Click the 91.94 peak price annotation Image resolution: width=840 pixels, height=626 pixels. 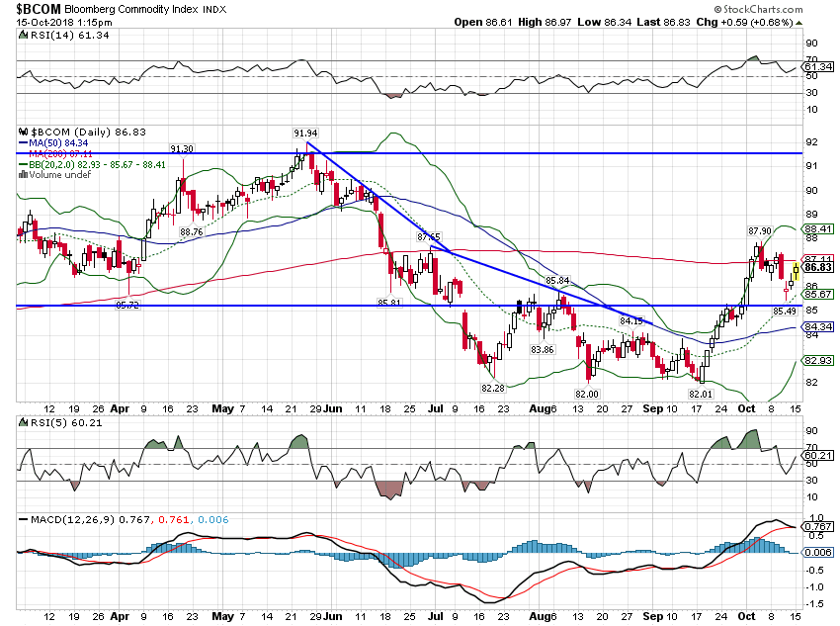[305, 133]
